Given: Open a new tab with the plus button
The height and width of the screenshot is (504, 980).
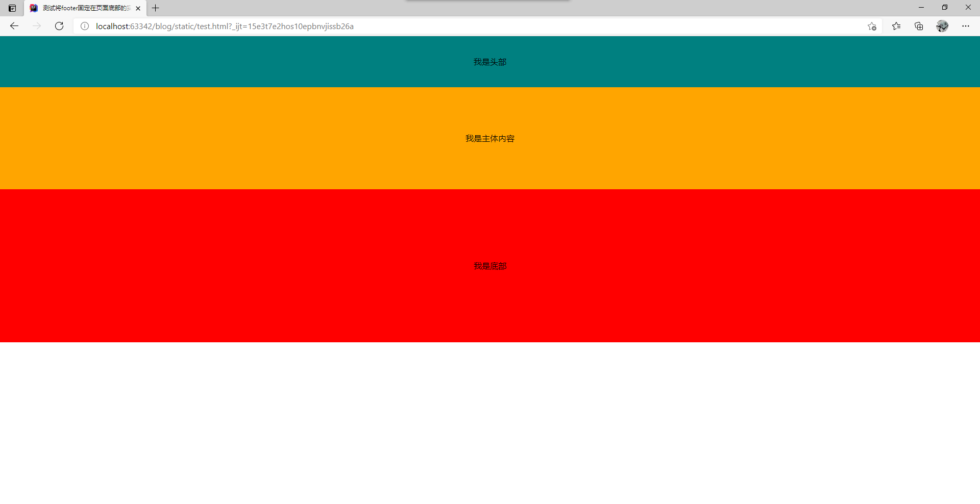Looking at the screenshot, I should click(156, 8).
